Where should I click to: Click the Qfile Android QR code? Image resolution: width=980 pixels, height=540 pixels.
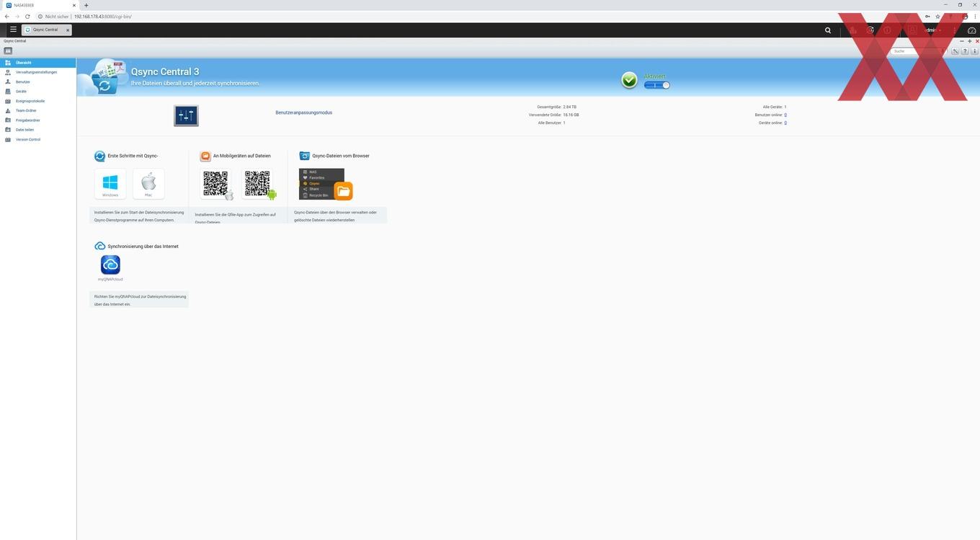coord(258,184)
